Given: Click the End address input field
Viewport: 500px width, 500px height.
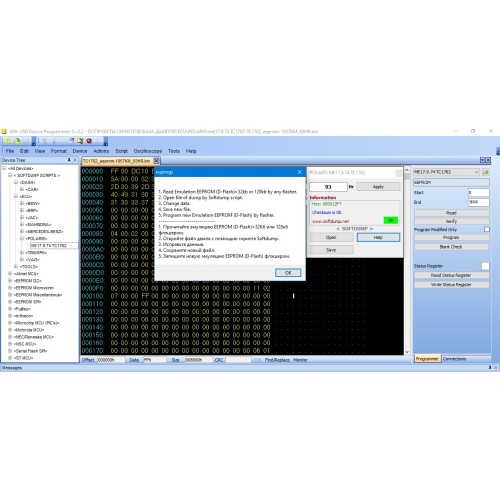Looking at the screenshot, I should 478,202.
